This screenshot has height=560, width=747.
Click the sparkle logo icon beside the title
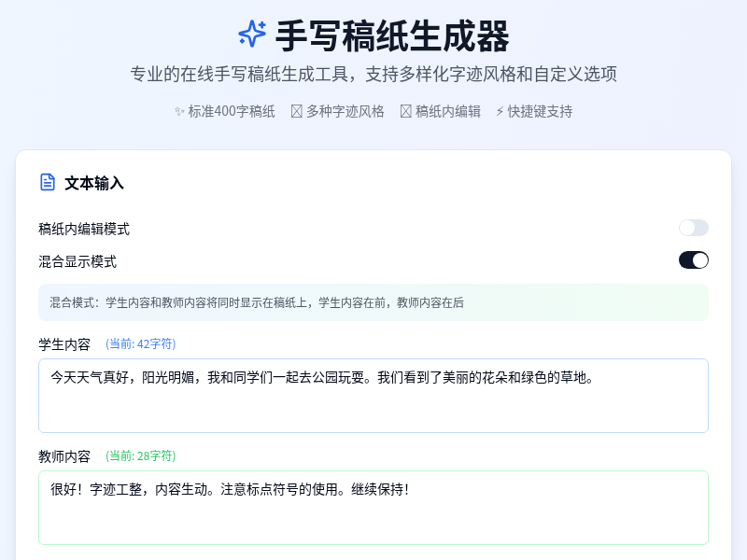pos(252,34)
